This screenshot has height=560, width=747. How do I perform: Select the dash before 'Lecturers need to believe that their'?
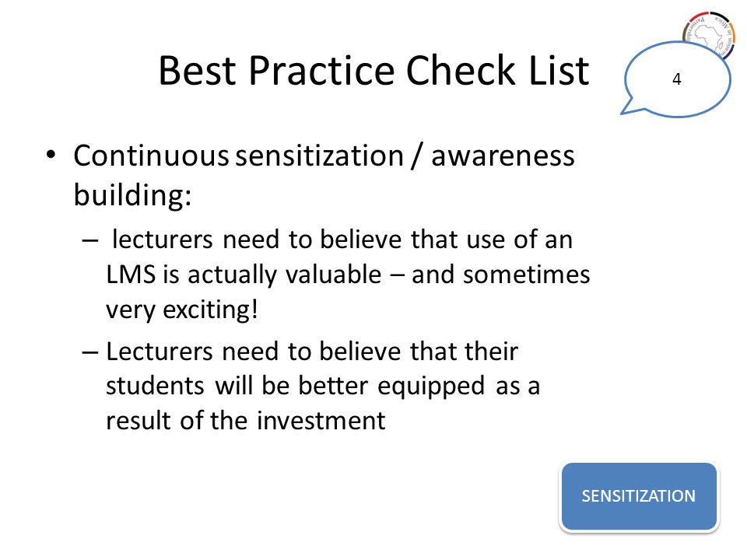[x=90, y=353]
